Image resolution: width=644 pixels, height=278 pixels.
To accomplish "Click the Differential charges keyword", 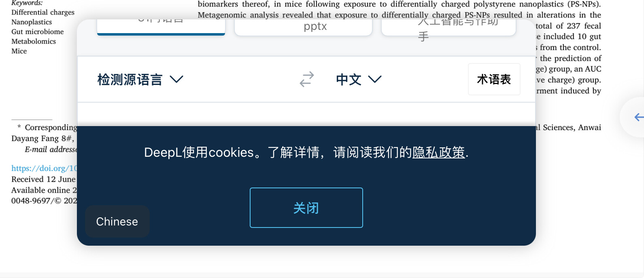I will [x=43, y=12].
